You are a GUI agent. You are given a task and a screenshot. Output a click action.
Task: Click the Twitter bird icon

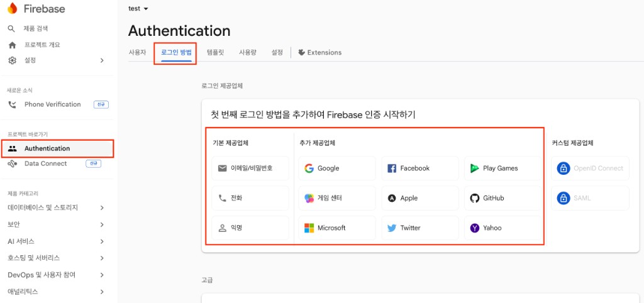point(392,228)
